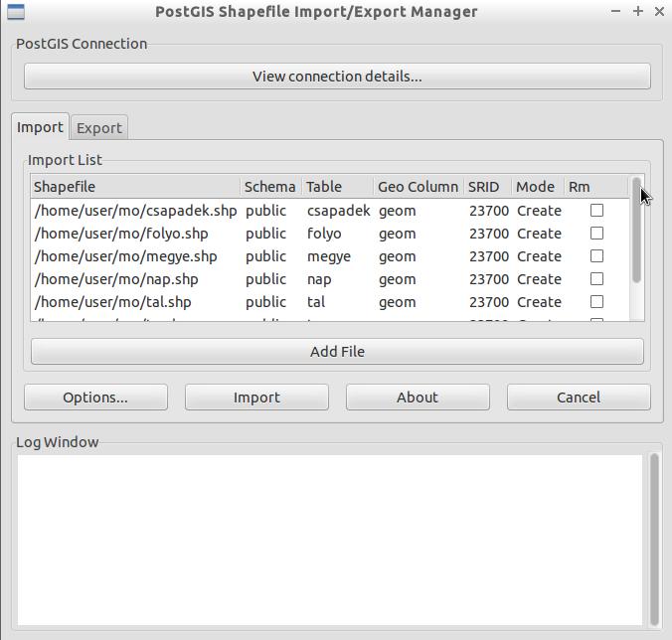
Task: Click the public schema cell for megye
Action: (265, 255)
